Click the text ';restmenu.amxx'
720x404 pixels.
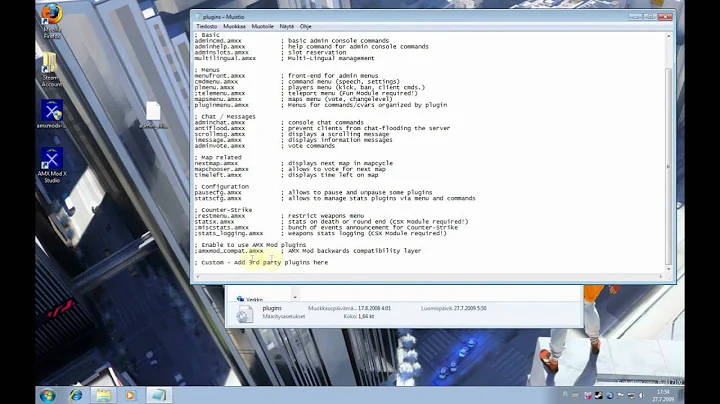219,216
